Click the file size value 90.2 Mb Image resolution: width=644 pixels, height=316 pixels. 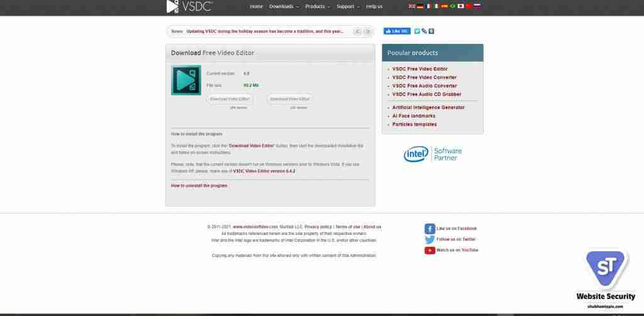tap(251, 85)
